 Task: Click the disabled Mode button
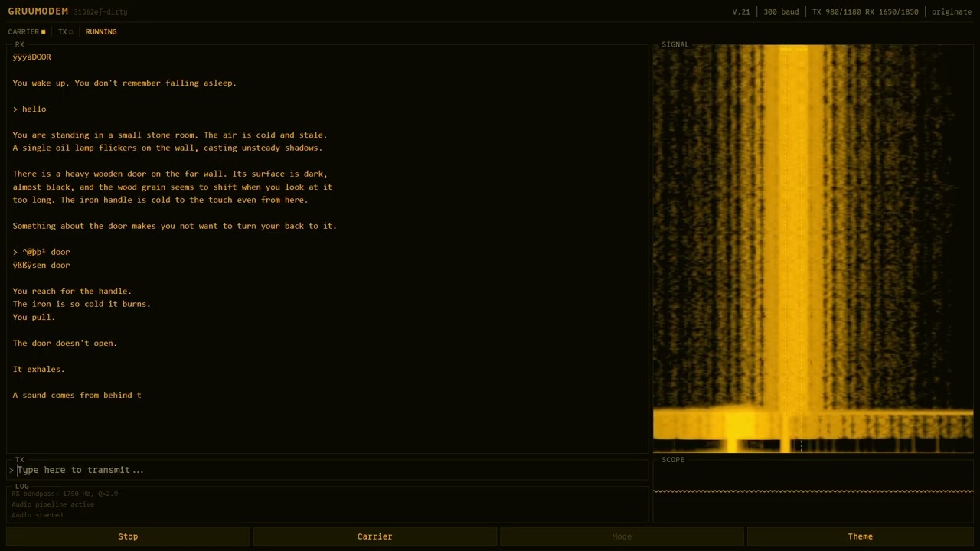click(x=622, y=536)
